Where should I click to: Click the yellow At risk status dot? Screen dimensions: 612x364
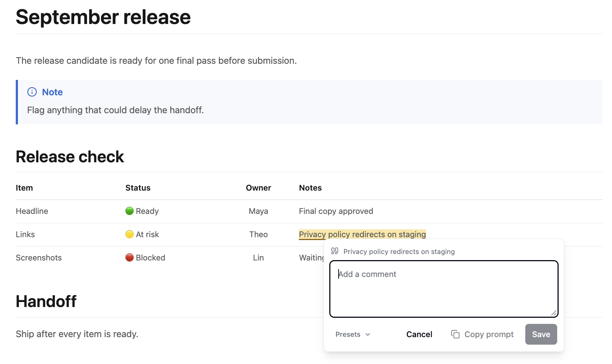click(129, 234)
